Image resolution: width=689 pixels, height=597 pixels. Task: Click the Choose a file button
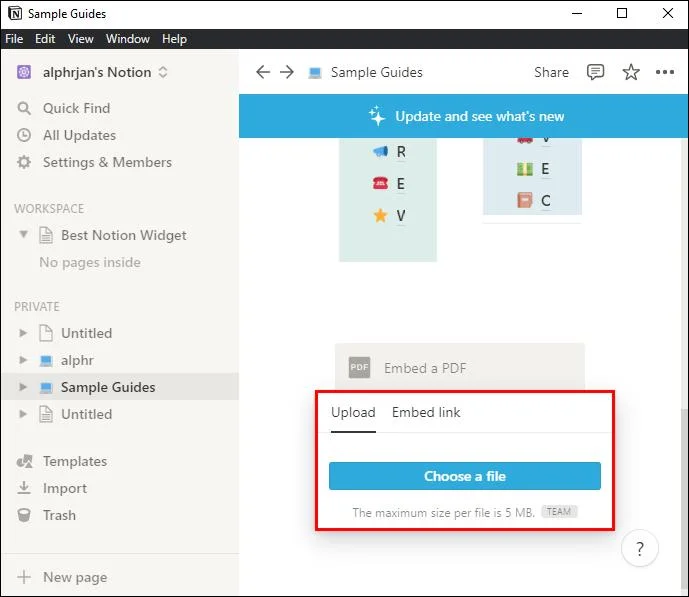pos(464,476)
